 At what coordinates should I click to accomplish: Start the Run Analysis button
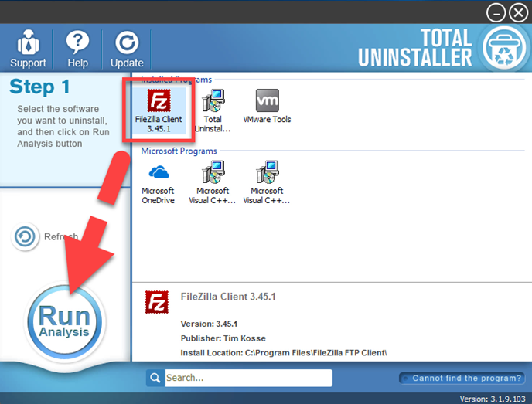click(x=64, y=321)
